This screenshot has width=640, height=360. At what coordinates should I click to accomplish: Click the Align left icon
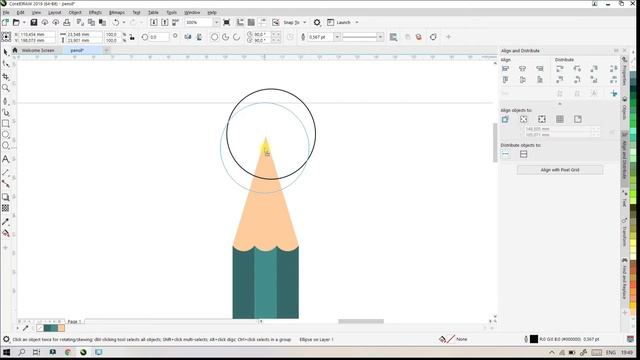[x=505, y=69]
